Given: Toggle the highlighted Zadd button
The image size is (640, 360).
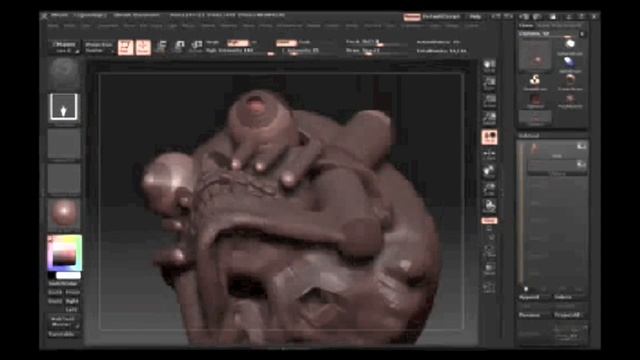Looking at the screenshot, I should click(286, 42).
